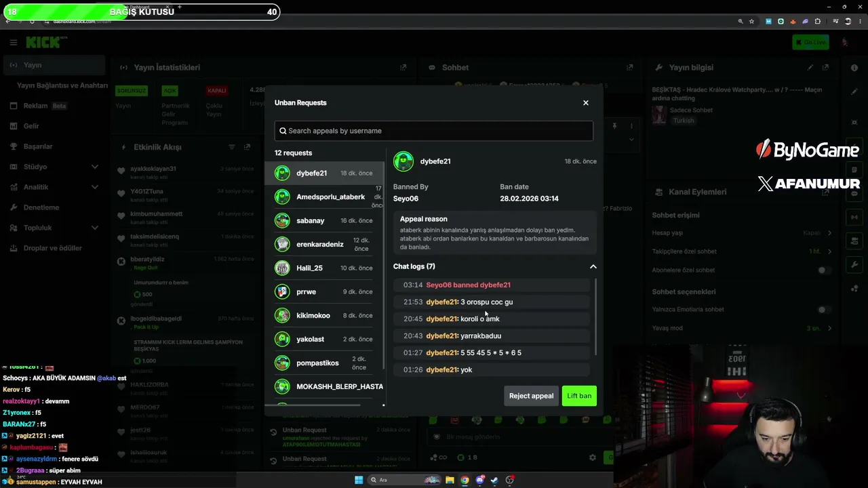Open Halil_25's unban request
Viewport: 868px width, 488px height.
(324, 268)
